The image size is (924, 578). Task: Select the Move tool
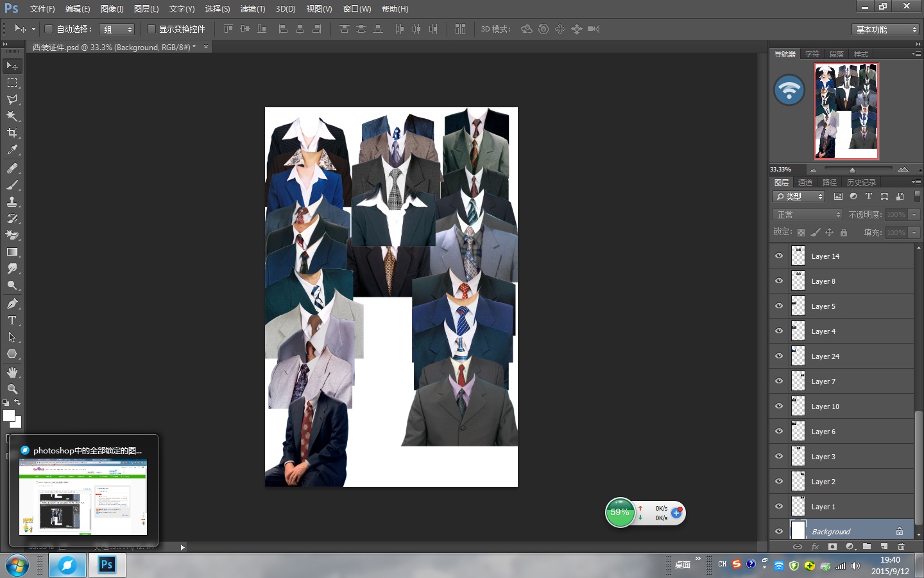(12, 66)
